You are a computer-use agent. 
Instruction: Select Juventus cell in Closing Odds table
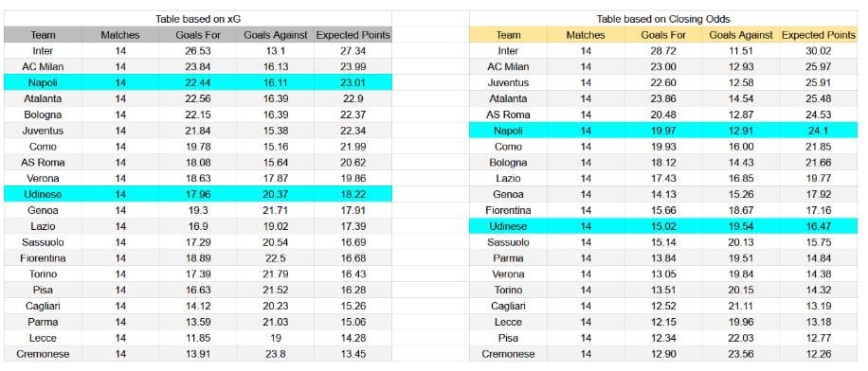[x=508, y=83]
